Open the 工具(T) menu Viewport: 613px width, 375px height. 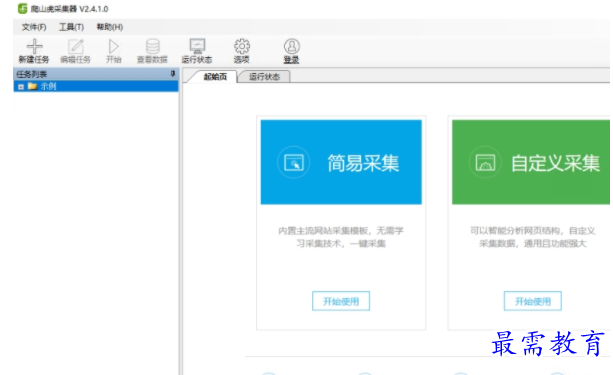point(71,27)
